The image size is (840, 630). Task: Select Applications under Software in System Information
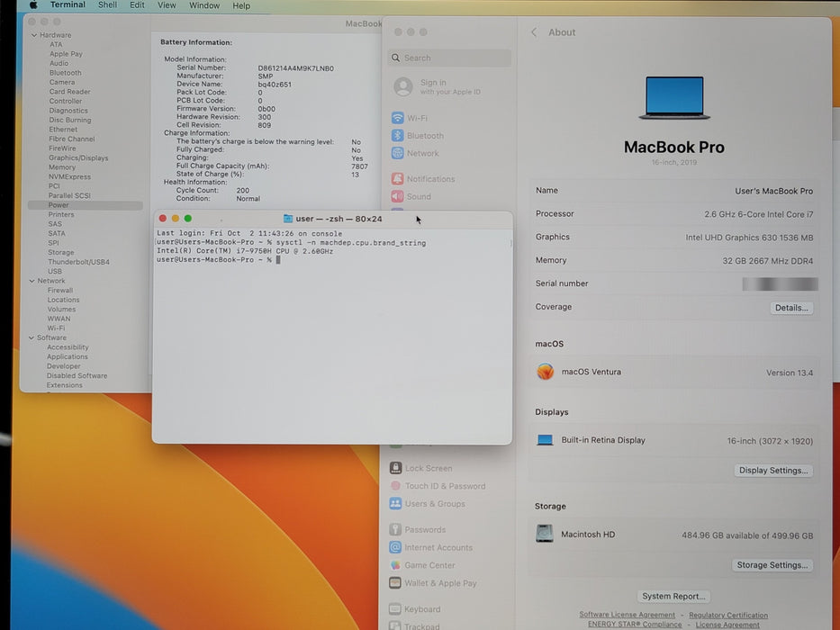[x=67, y=356]
